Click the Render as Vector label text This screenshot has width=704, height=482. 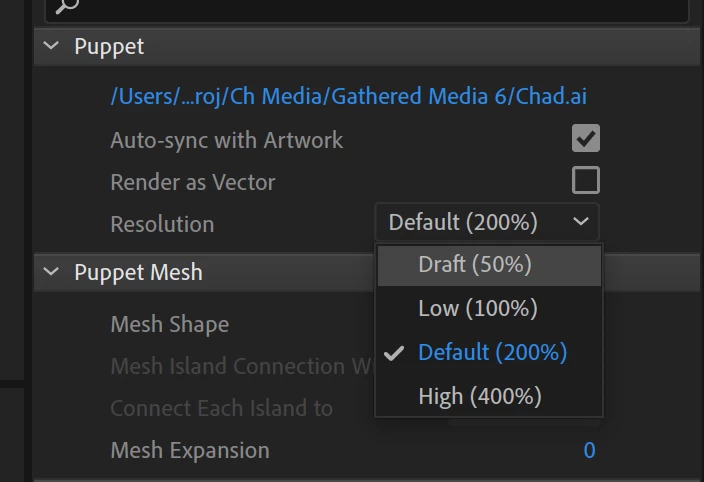pos(193,182)
